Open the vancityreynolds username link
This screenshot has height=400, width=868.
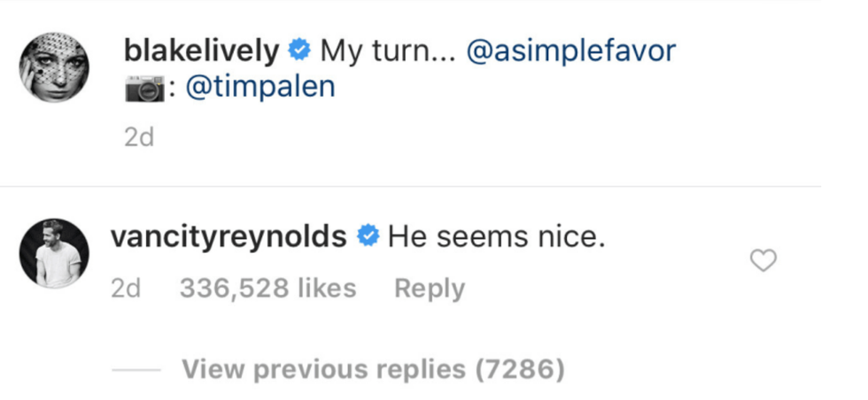[x=228, y=236]
